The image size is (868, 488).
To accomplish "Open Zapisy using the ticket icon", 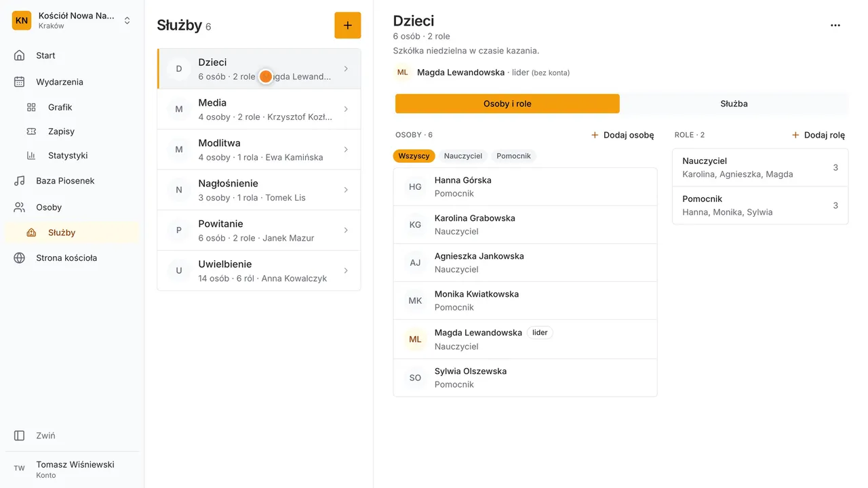I will 31,131.
